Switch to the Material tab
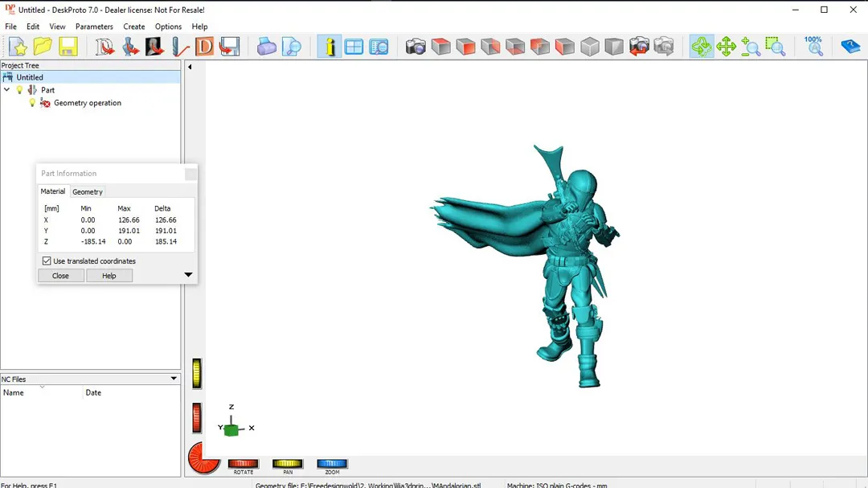Screen dimensions: 868x488 click(x=52, y=191)
